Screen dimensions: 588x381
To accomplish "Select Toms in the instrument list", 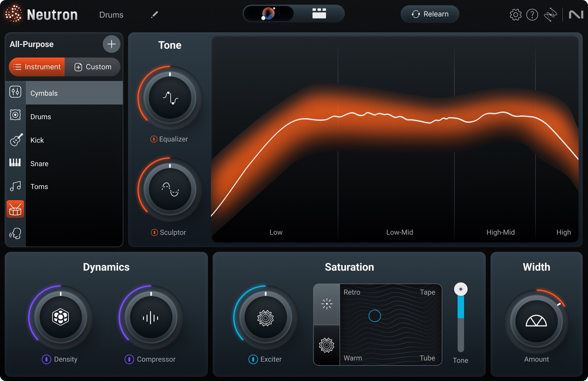I will click(x=74, y=186).
